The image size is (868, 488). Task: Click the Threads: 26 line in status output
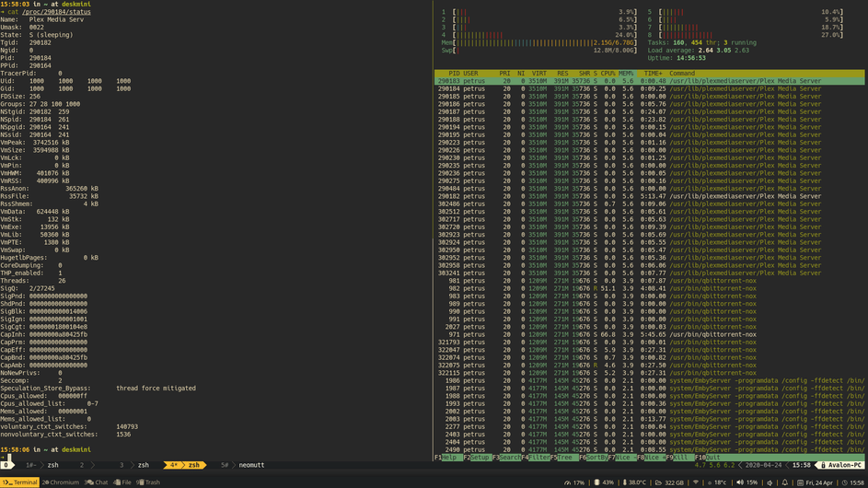click(x=33, y=281)
